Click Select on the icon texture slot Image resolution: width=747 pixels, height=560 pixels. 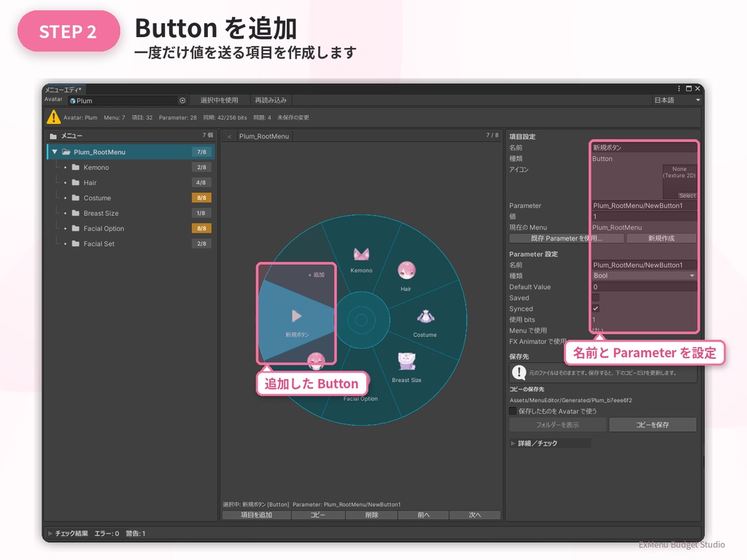coord(687,195)
